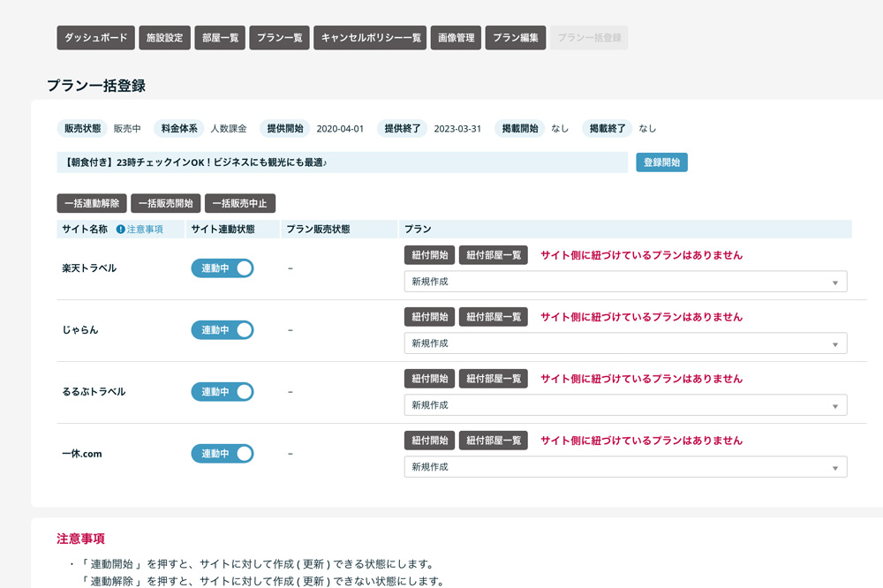This screenshot has width=883, height=588.
Task: Open 紐付部屋一覧 for じゃらん row
Action: tap(493, 317)
